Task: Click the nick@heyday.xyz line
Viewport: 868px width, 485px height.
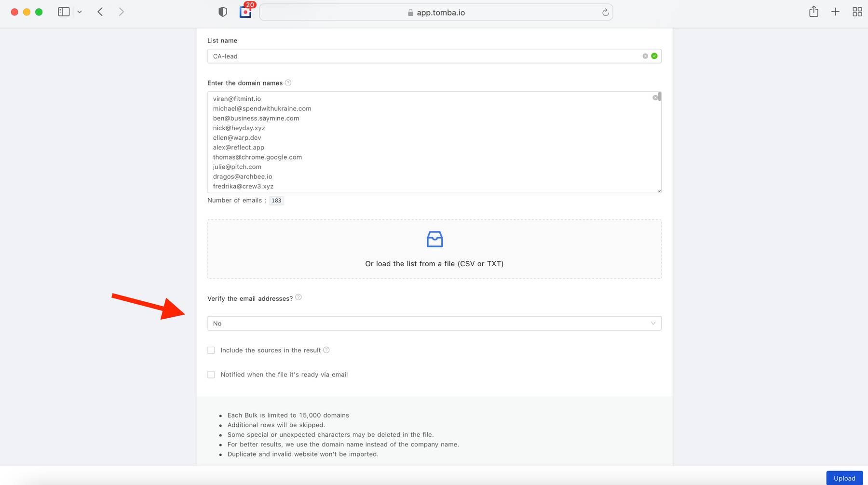Action: (239, 128)
